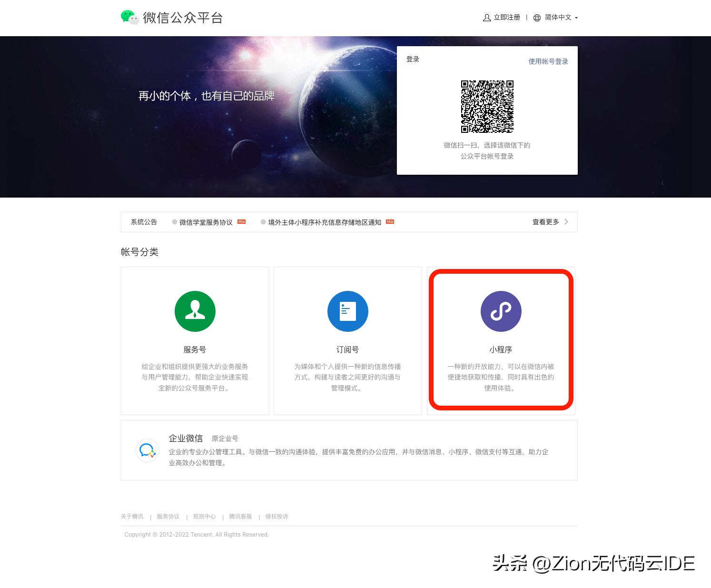Select the blue 订阅号 account icon
The image size is (711, 588).
(348, 311)
